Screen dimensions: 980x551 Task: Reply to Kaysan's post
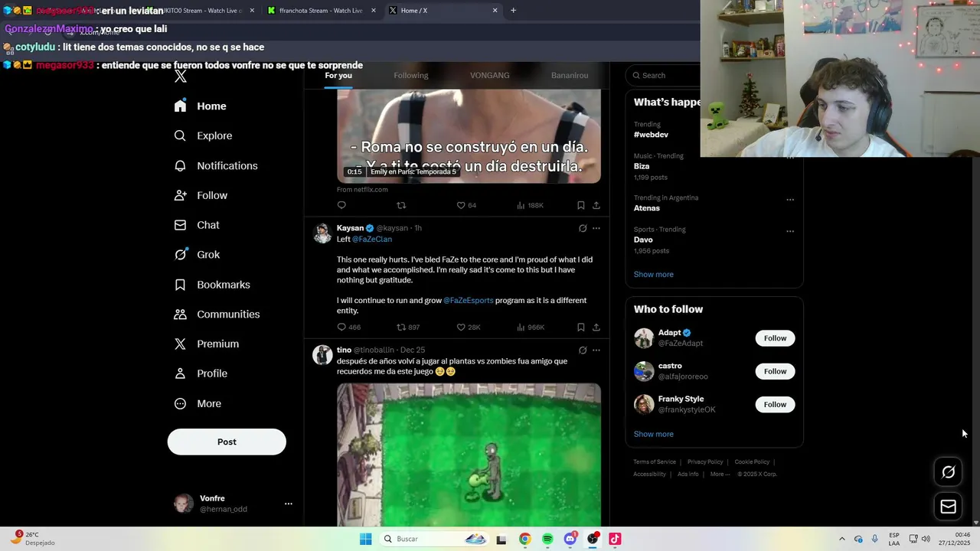[341, 327]
